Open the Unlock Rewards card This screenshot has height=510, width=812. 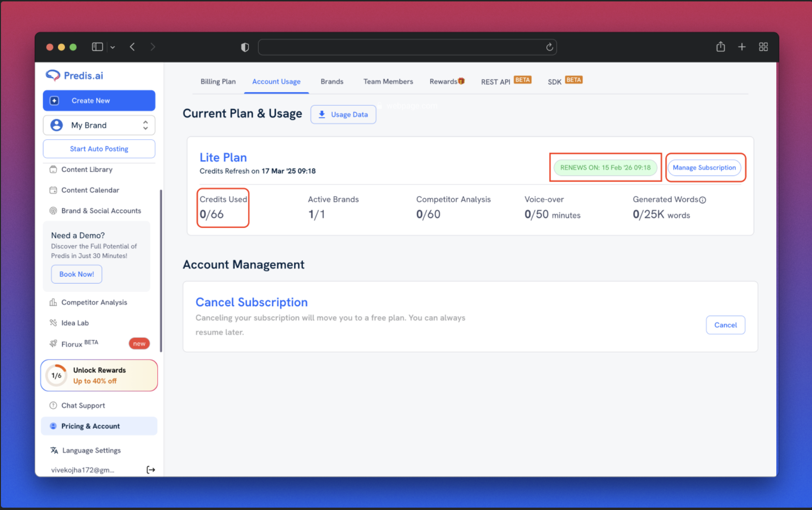tap(99, 375)
